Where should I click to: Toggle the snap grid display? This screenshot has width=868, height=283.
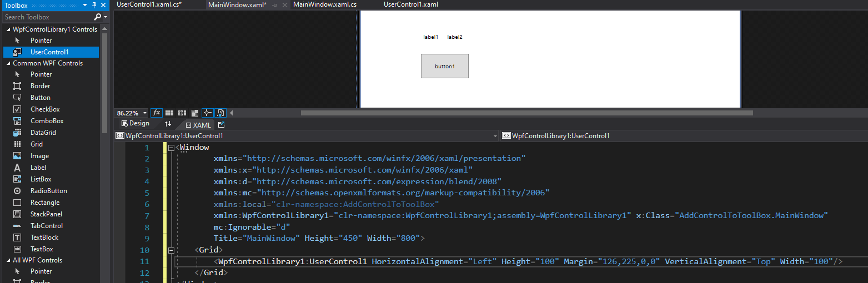tap(169, 113)
